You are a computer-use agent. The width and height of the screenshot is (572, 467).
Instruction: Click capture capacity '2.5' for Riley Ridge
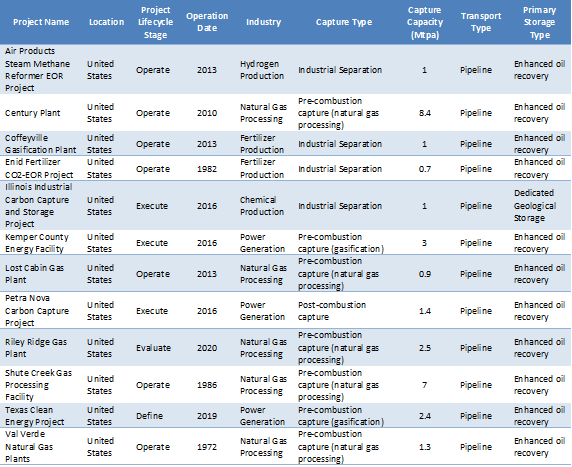point(425,348)
